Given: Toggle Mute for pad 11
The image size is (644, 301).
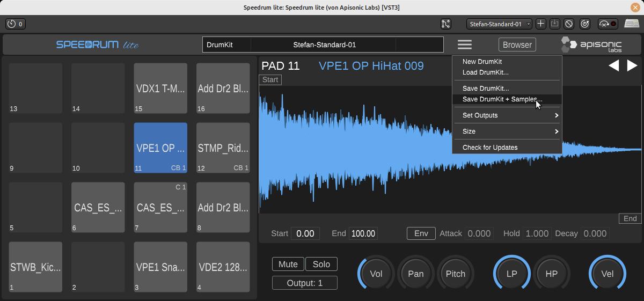Looking at the screenshot, I should tap(288, 264).
